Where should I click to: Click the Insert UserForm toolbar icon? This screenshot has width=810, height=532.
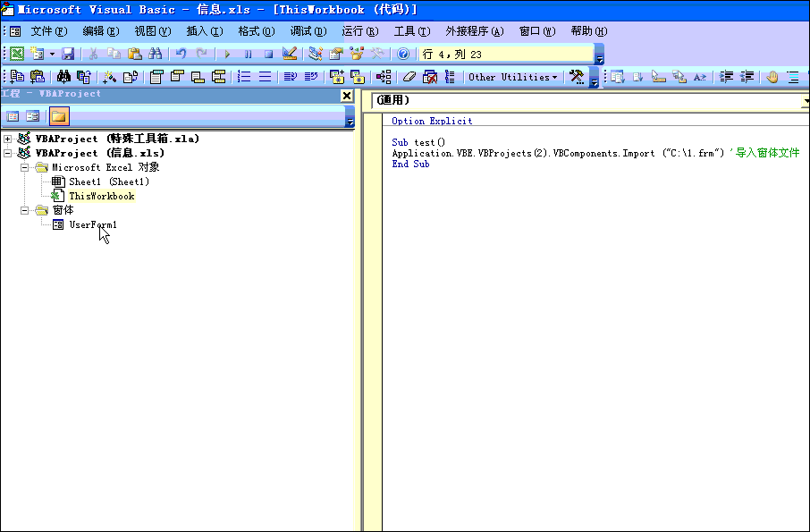point(38,54)
